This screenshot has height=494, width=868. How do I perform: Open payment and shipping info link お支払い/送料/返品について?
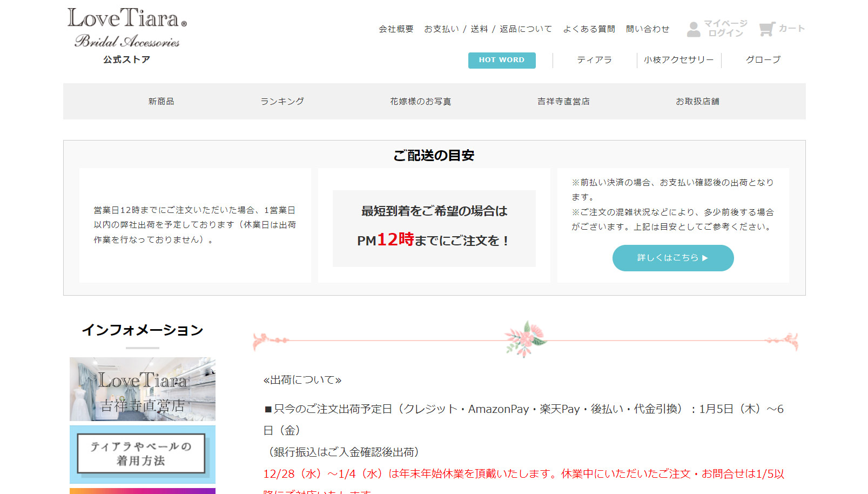[488, 29]
